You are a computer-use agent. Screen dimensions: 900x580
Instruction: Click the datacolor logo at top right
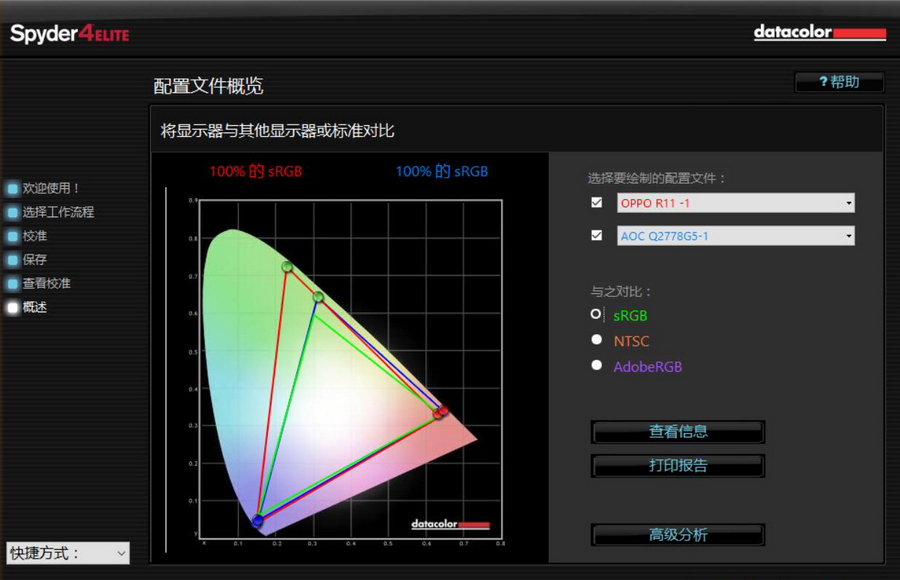click(x=819, y=32)
